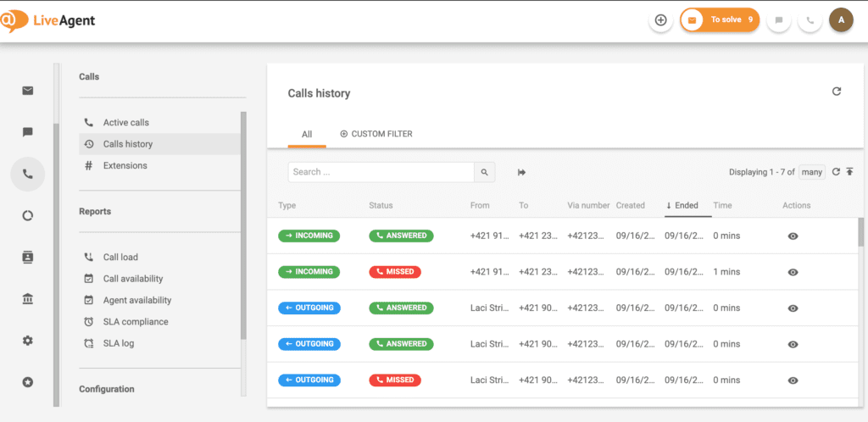Viewport: 868px width, 422px height.
Task: Open the Chats icon in left sidebar
Action: tap(28, 132)
